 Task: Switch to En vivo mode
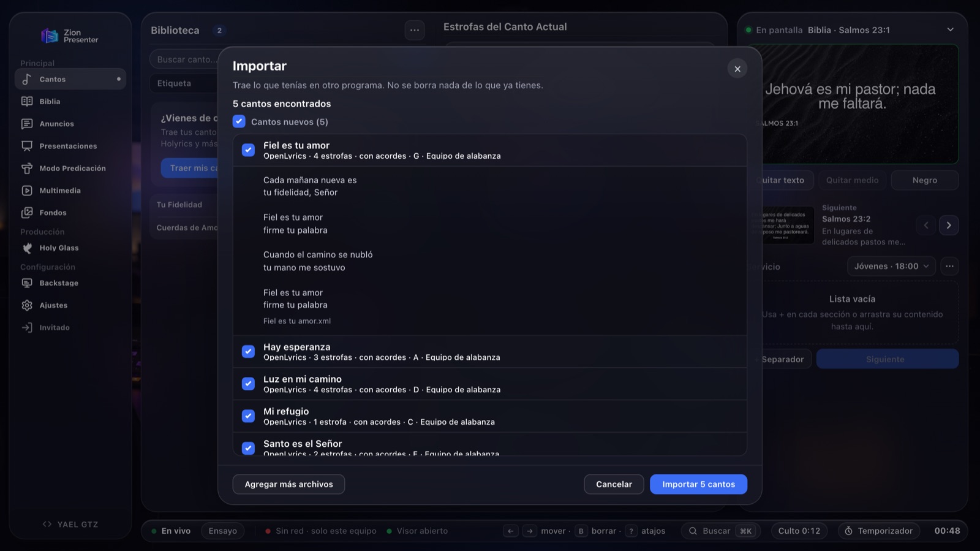pos(171,531)
